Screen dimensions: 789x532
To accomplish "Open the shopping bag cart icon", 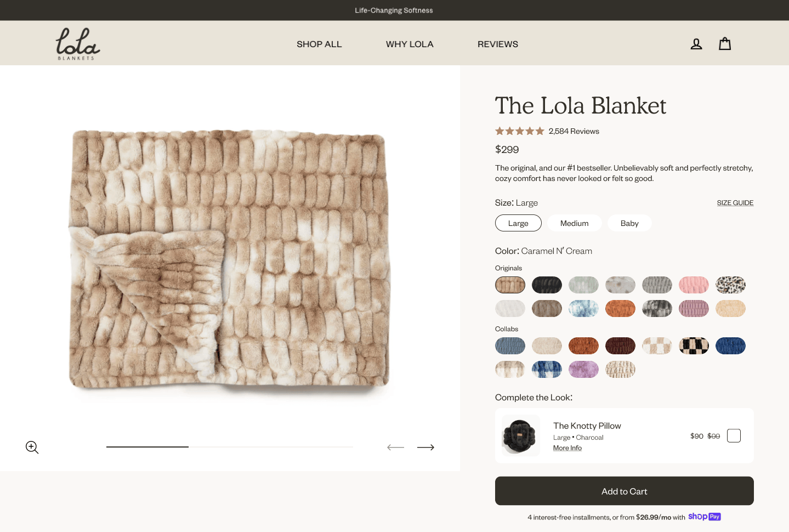I will [725, 44].
